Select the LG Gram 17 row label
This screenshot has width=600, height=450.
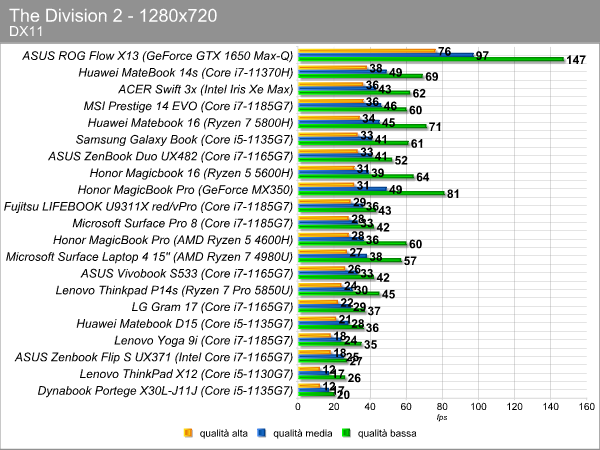[212, 307]
